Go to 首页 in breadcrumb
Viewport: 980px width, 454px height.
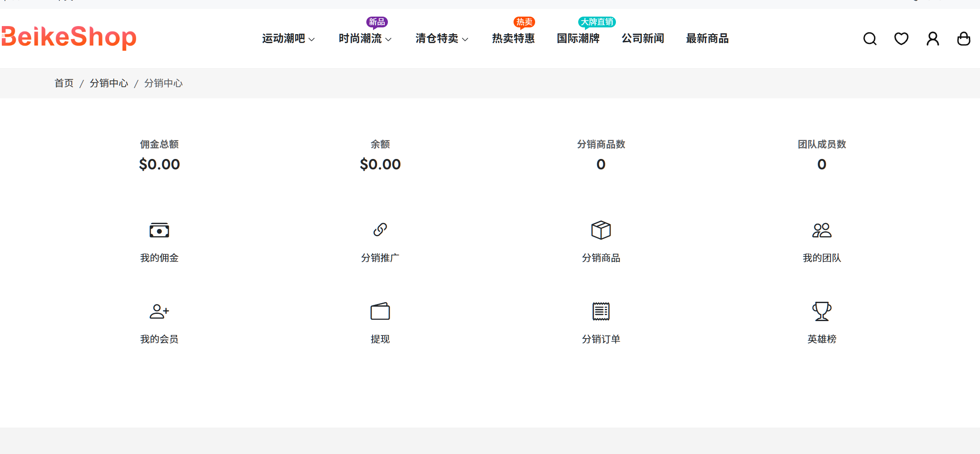(x=64, y=83)
